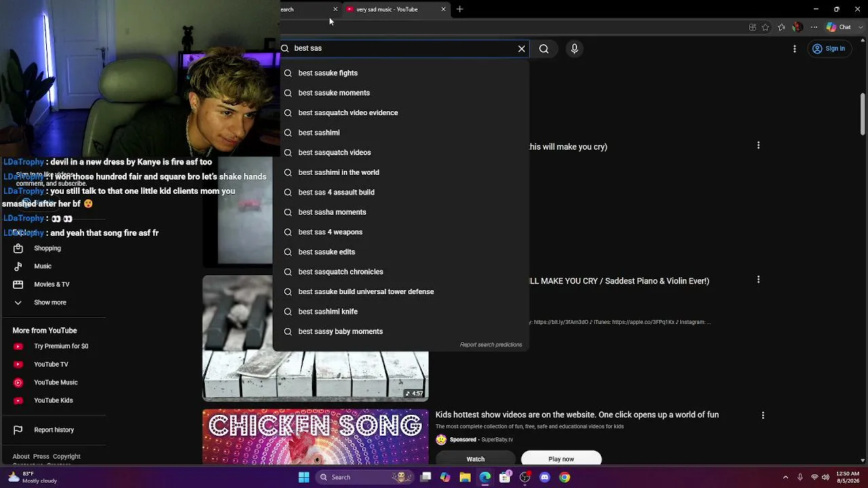Close the 'very sad music - YouTube' tab
This screenshot has width=868, height=488.
443,9
